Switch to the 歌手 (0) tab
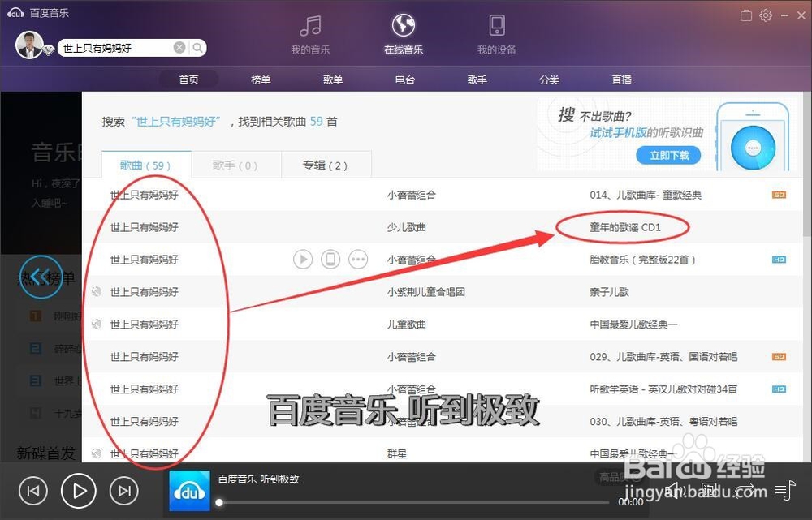Viewport: 812px width, 520px height. tap(235, 165)
